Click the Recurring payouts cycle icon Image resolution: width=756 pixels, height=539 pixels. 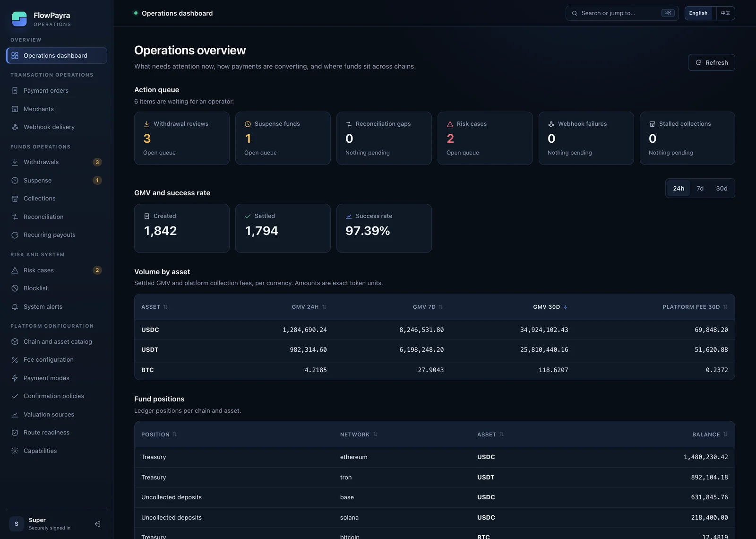click(15, 235)
